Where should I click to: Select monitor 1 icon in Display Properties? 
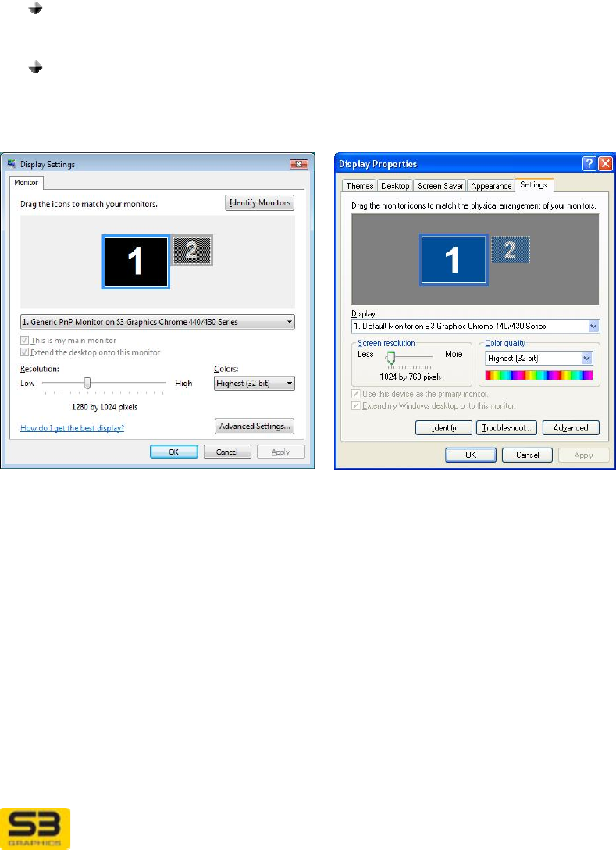point(454,259)
